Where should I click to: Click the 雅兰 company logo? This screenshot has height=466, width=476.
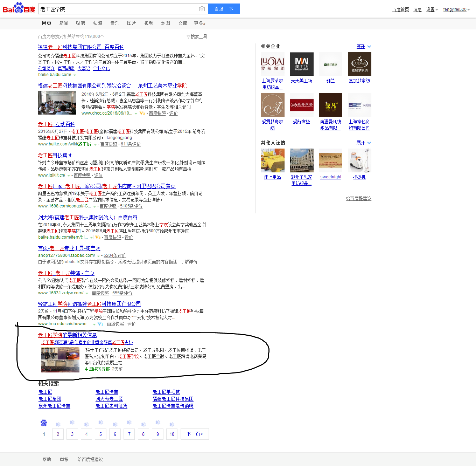[330, 64]
